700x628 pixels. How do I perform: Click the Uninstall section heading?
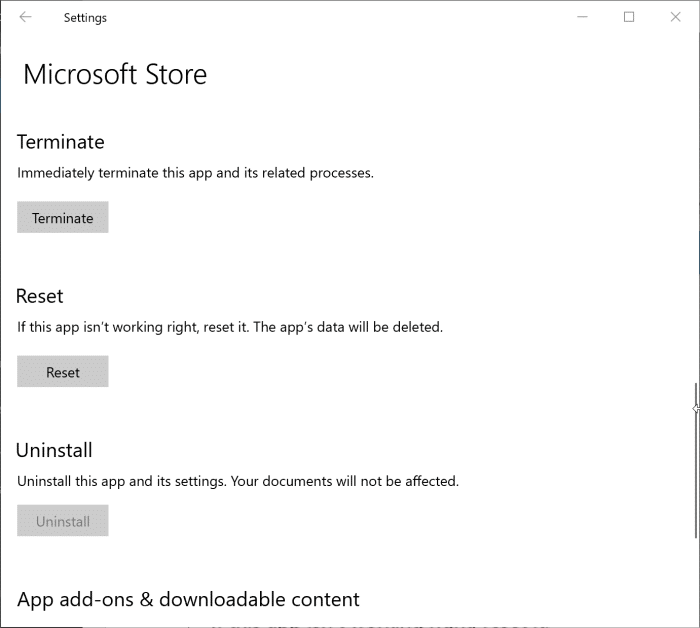tap(54, 450)
